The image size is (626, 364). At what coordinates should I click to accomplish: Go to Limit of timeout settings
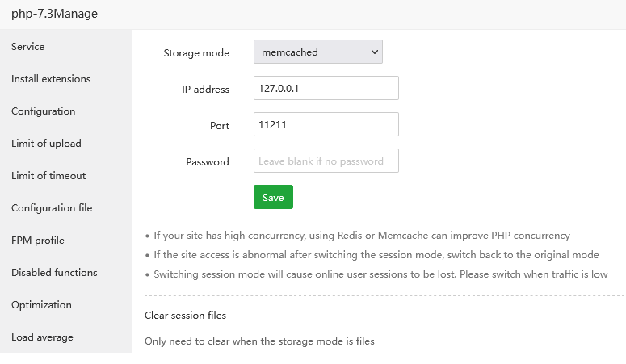click(x=48, y=176)
